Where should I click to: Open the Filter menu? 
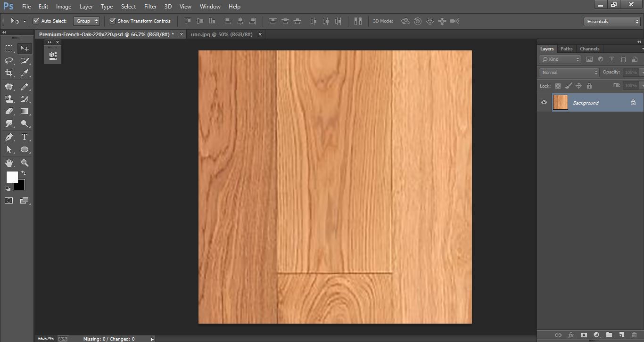tap(150, 6)
